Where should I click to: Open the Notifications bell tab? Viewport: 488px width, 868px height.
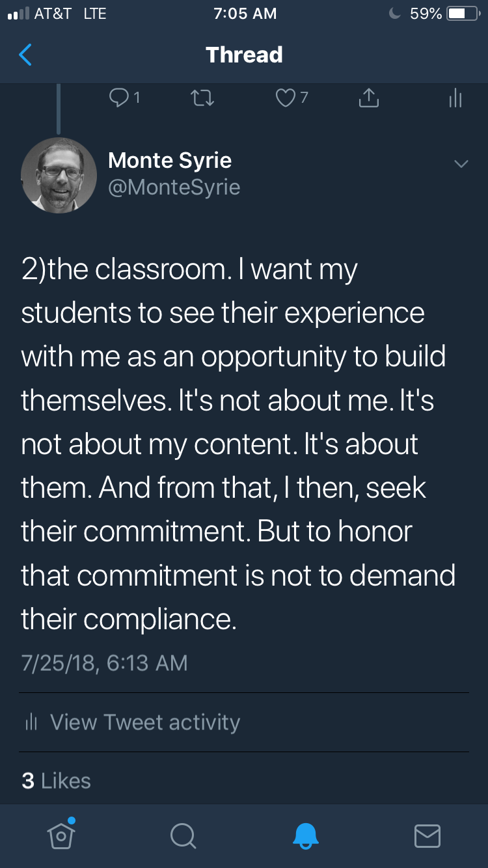(x=305, y=835)
